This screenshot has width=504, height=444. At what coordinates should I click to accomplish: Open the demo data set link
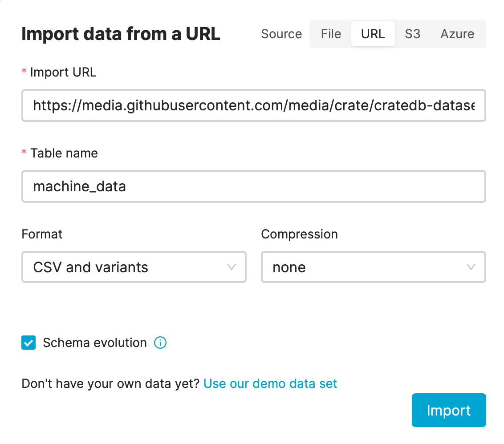[270, 383]
